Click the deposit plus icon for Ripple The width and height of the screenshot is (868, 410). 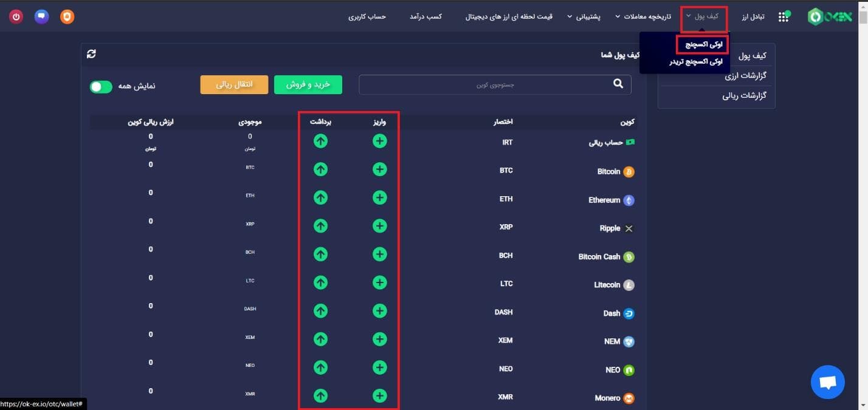(379, 226)
